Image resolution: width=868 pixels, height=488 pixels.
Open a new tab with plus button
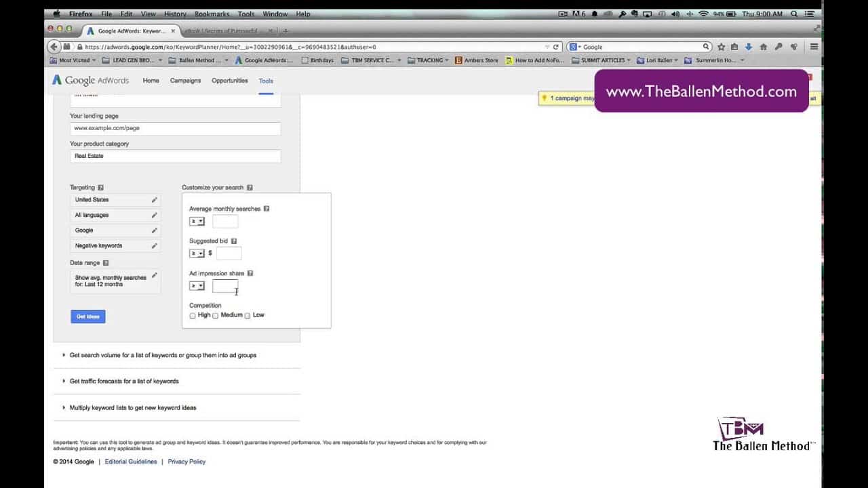click(285, 30)
